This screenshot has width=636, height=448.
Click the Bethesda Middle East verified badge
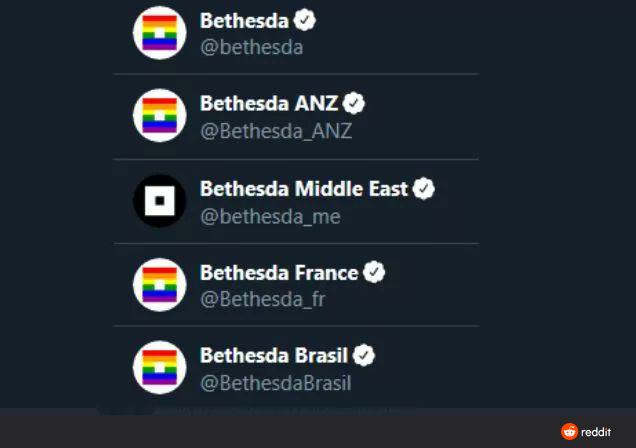point(424,188)
